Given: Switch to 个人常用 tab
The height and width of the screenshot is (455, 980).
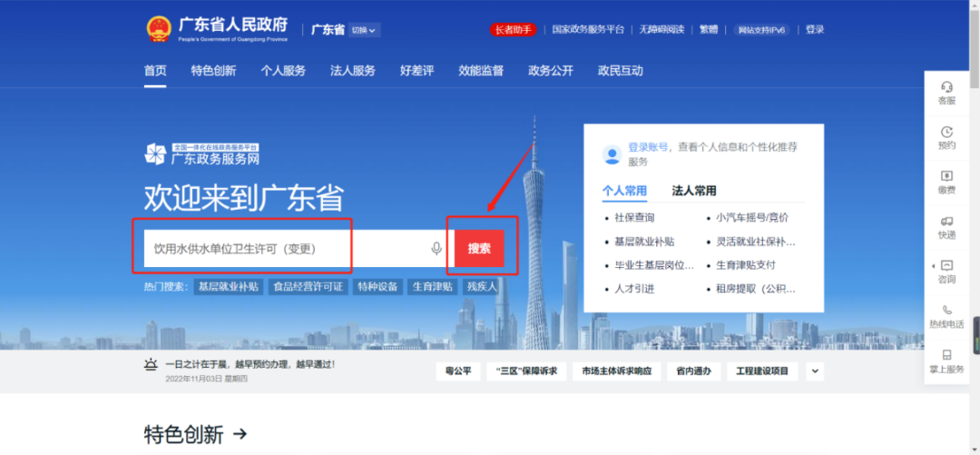Looking at the screenshot, I should (x=624, y=191).
